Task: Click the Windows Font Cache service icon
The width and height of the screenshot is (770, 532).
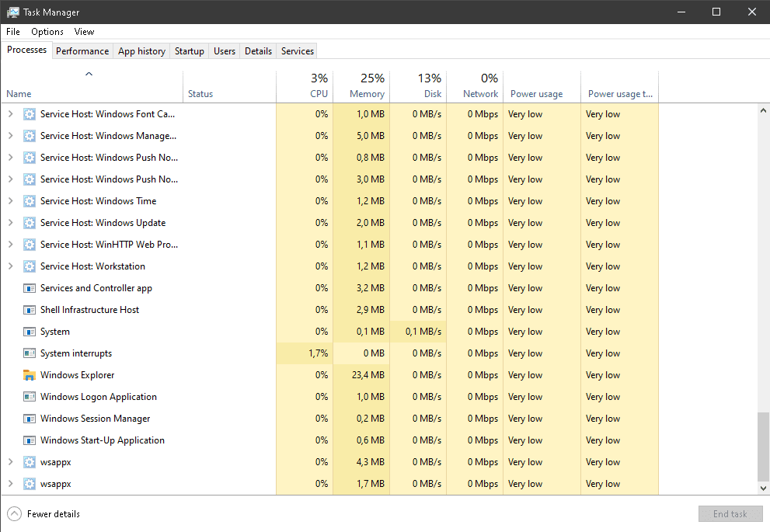Action: pos(30,114)
